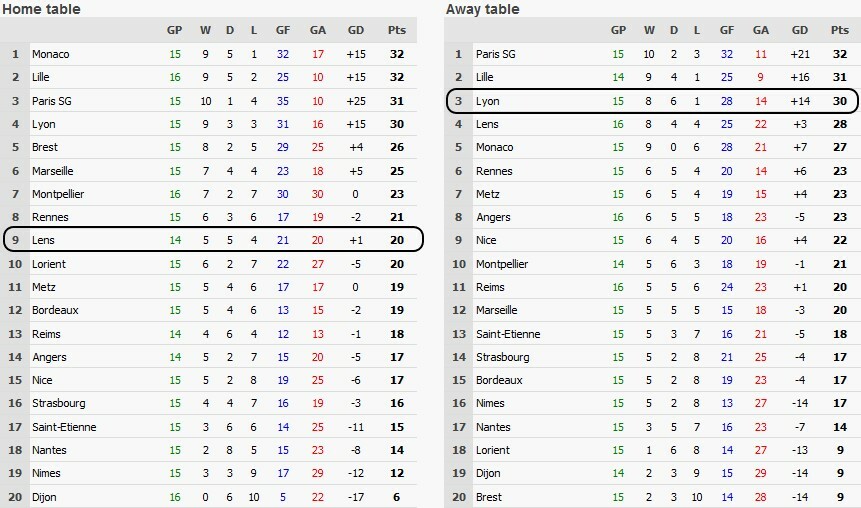The height and width of the screenshot is (508, 861).
Task: Click the Home table heading
Action: [42, 9]
